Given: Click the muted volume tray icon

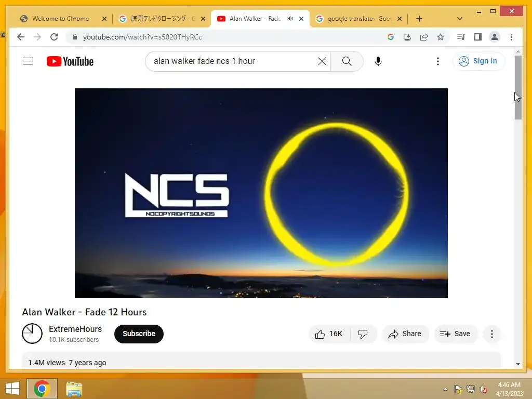Looking at the screenshot, I should [x=483, y=389].
